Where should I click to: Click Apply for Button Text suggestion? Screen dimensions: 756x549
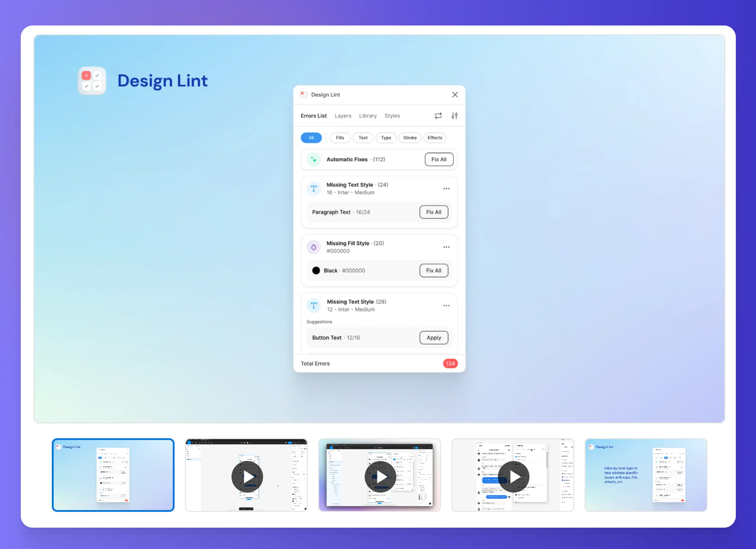(x=433, y=338)
